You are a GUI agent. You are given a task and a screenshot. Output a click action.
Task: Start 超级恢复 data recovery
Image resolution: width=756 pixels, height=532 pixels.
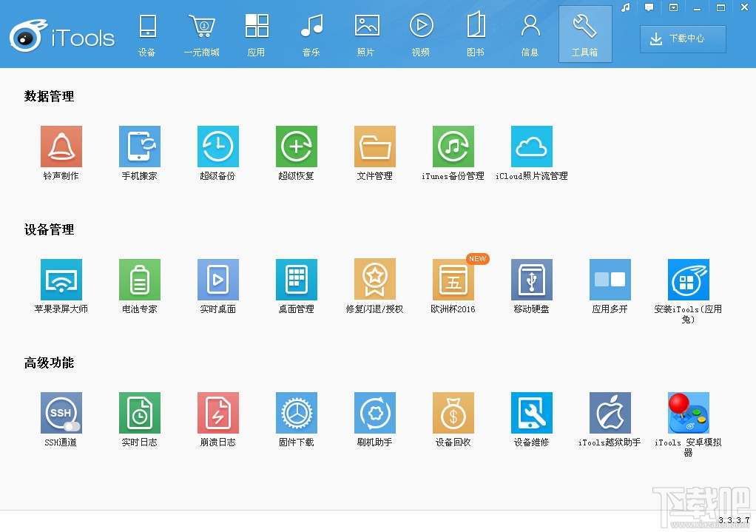click(296, 145)
